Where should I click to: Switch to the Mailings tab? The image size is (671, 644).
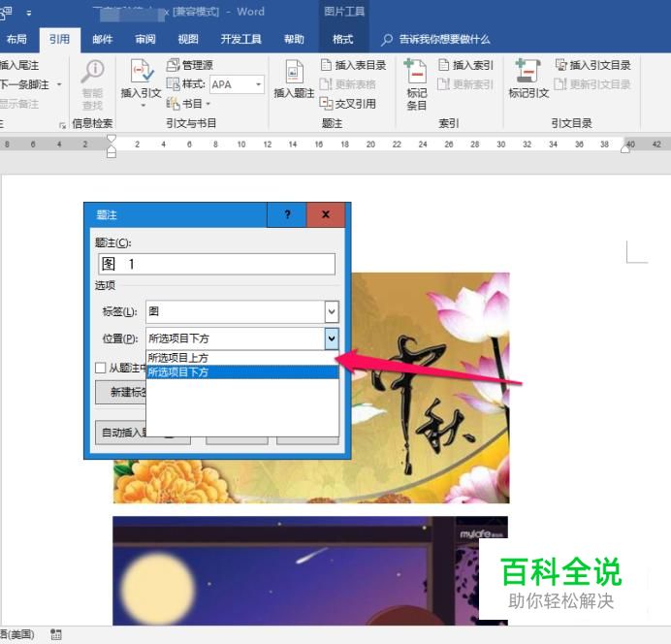click(103, 40)
